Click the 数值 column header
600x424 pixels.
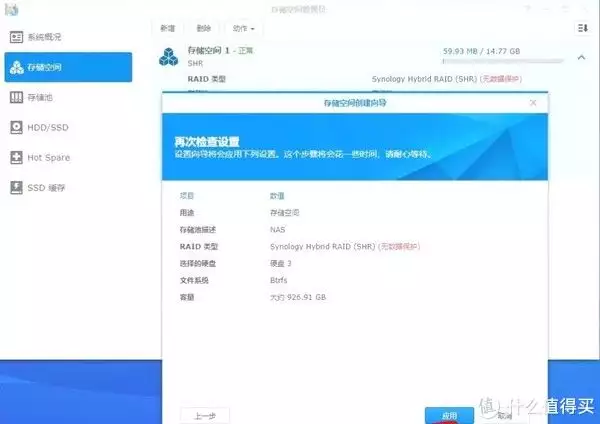[x=277, y=196]
